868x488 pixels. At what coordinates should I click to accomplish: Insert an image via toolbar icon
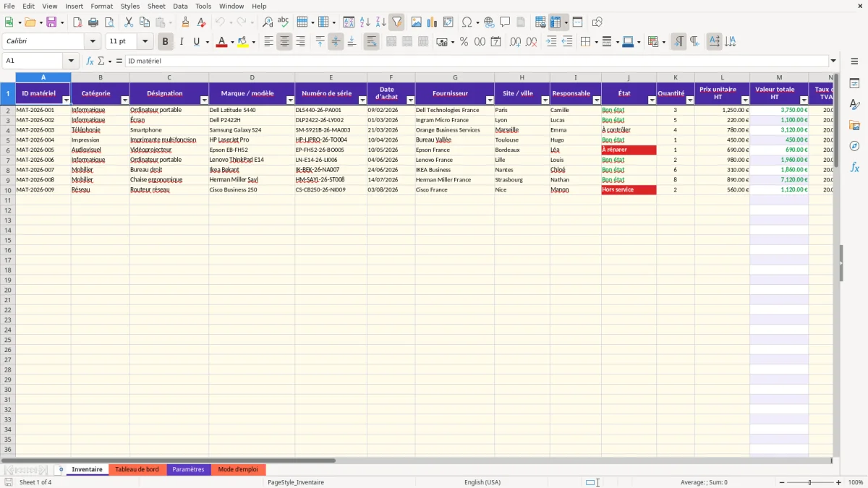[417, 22]
